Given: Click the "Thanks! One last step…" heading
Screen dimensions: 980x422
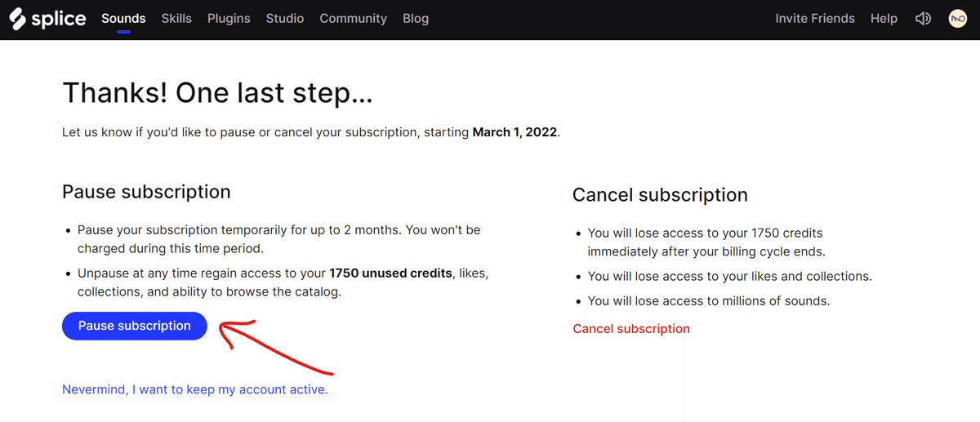Looking at the screenshot, I should 217,93.
